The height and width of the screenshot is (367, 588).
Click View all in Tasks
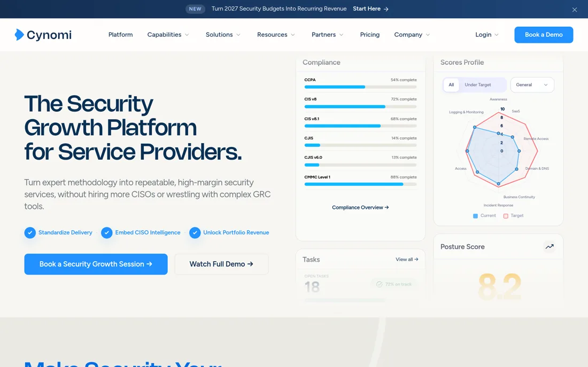coord(407,260)
